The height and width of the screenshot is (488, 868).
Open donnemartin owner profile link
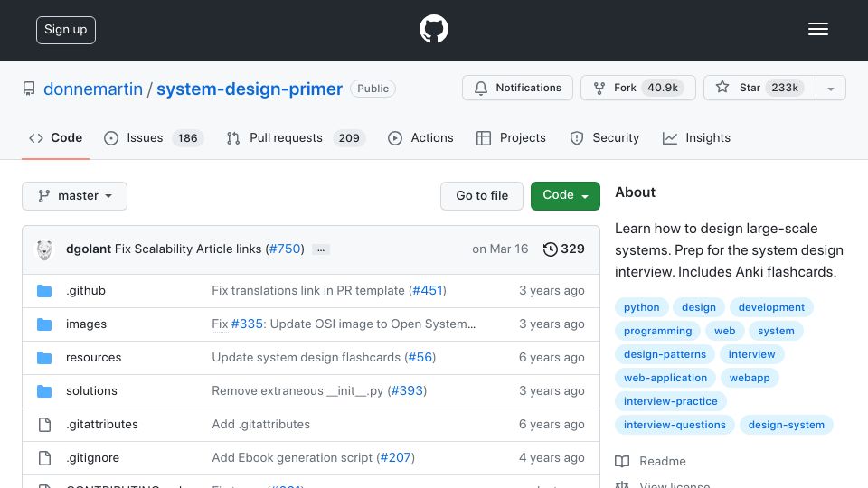pos(93,89)
